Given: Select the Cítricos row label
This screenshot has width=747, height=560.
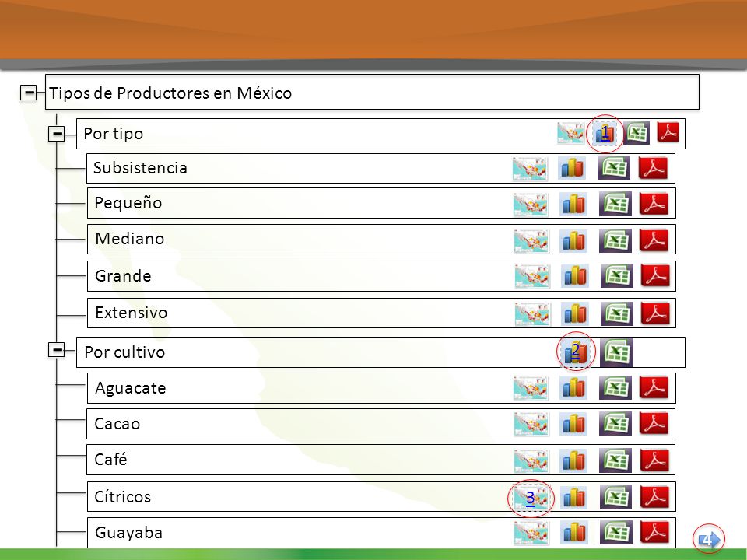Looking at the screenshot, I should [x=122, y=497].
